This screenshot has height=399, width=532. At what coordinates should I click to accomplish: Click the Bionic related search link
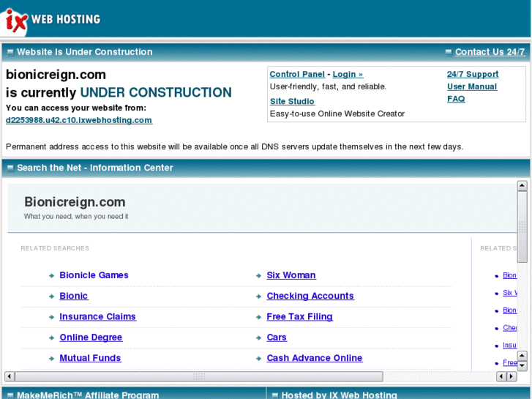74,296
